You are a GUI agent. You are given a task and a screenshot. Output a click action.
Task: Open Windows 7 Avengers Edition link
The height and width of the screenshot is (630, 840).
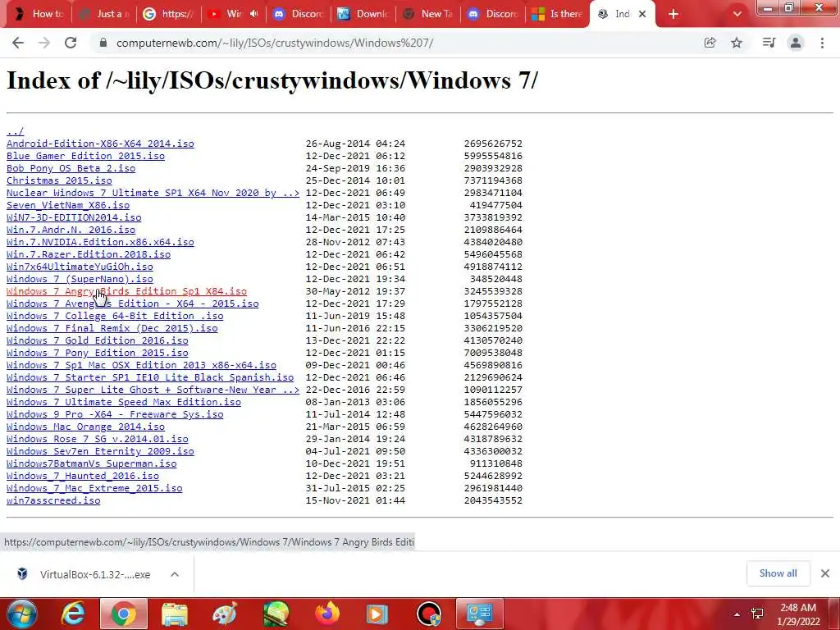point(132,304)
